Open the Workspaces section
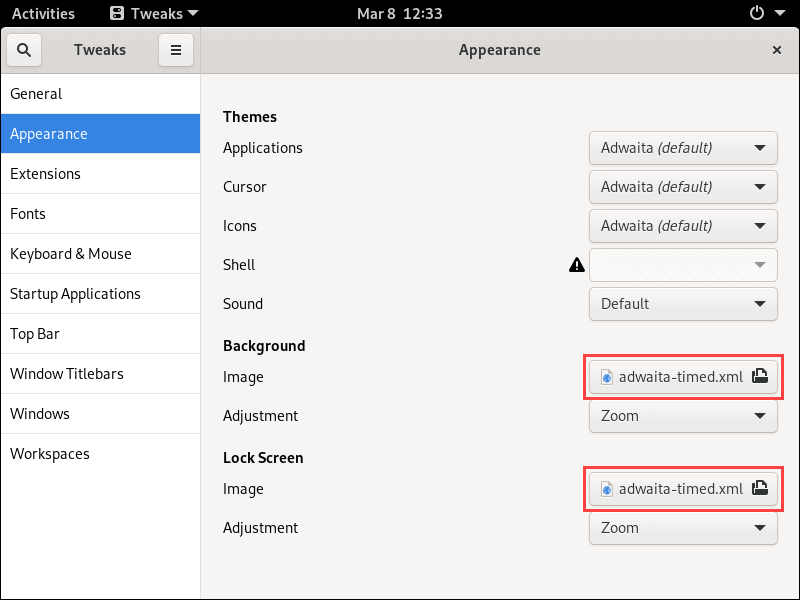Viewport: 800px width, 600px height. (x=101, y=454)
